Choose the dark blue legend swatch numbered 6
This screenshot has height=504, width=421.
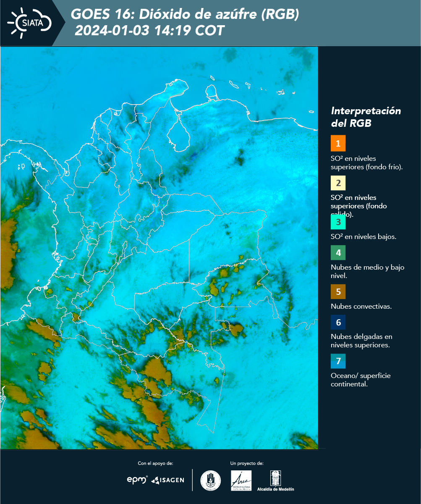338,323
